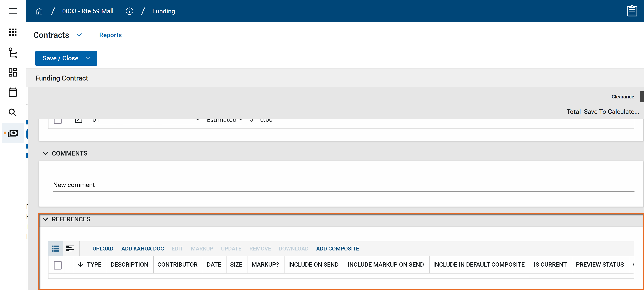Click ADD KAHUA DOC link
This screenshot has height=290, width=644.
(143, 248)
